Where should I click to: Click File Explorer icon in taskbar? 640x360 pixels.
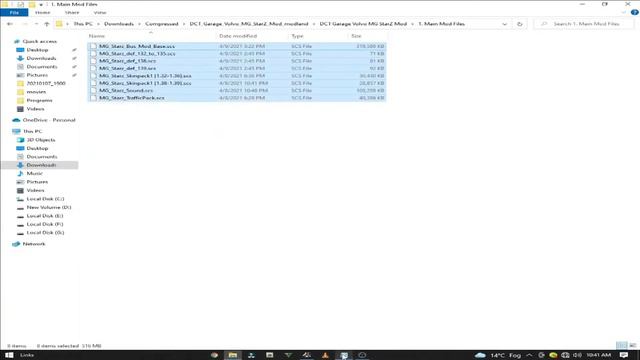(232, 355)
